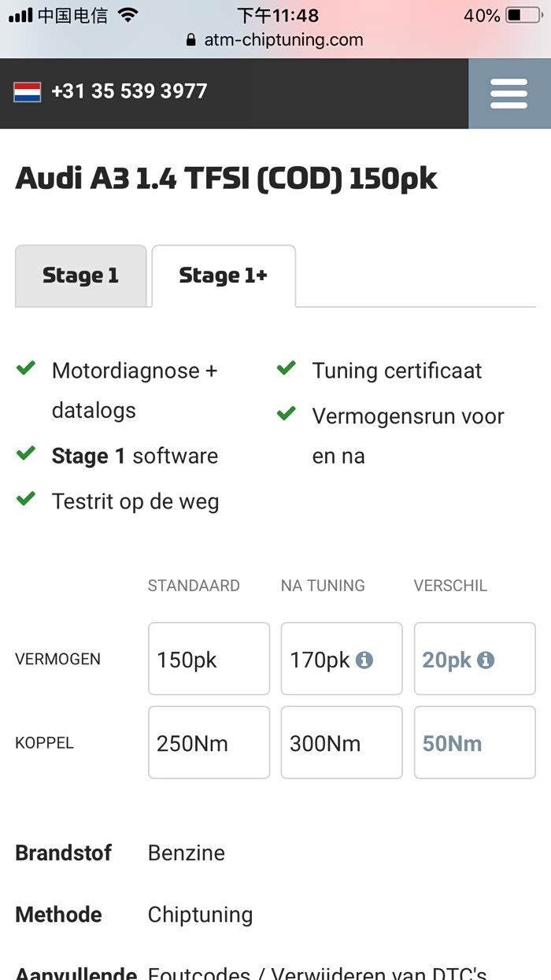Call phone number +31 35 539 3977
This screenshot has height=980, width=551.
coord(129,91)
